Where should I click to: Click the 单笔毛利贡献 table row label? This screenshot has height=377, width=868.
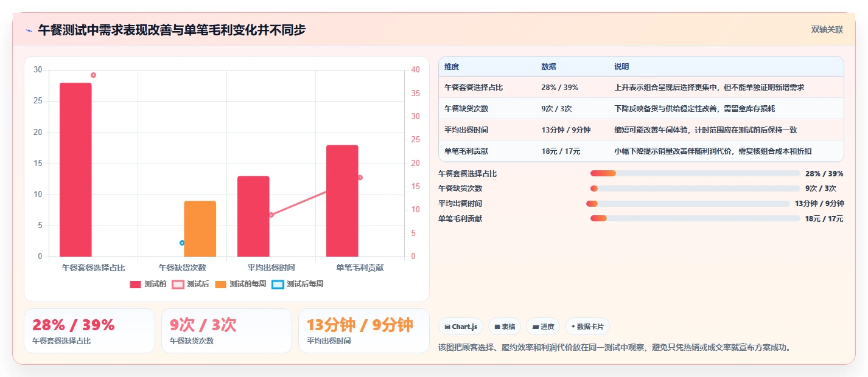click(x=466, y=151)
